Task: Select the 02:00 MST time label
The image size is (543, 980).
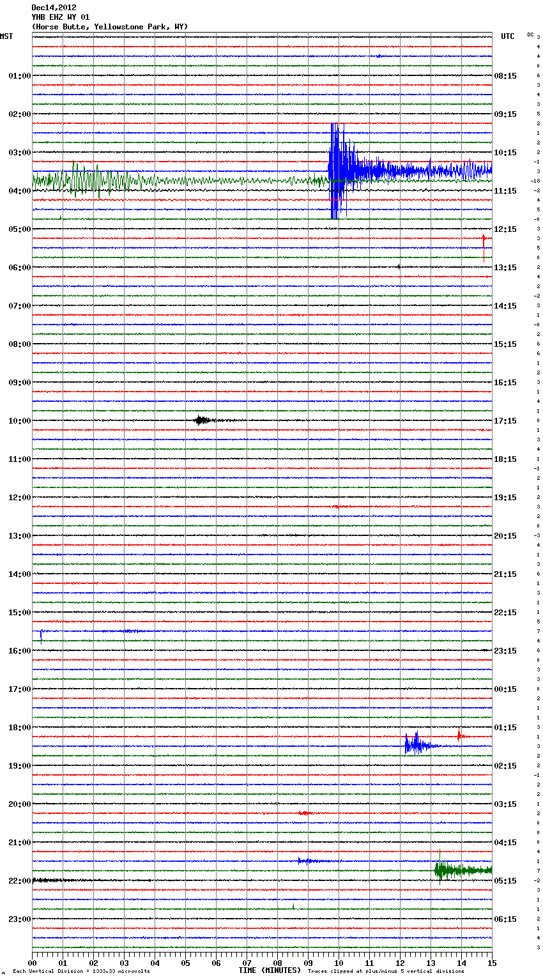Action: 20,114
